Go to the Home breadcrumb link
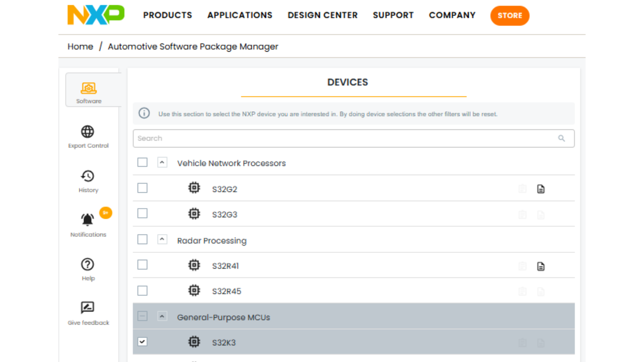 (80, 47)
